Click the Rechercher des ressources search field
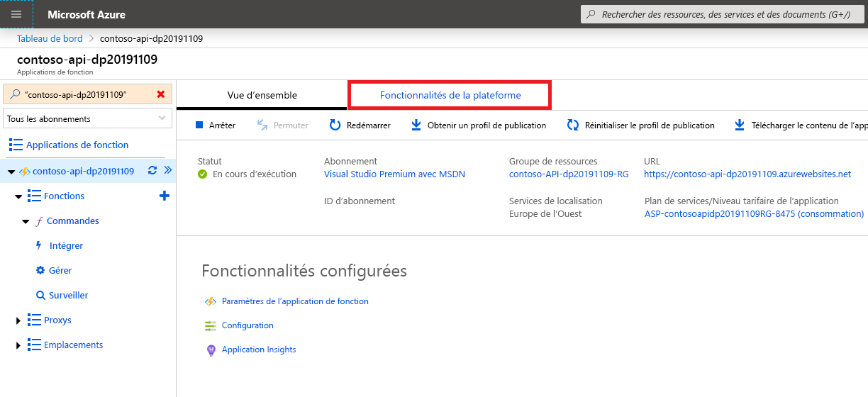868x397 pixels. [724, 14]
